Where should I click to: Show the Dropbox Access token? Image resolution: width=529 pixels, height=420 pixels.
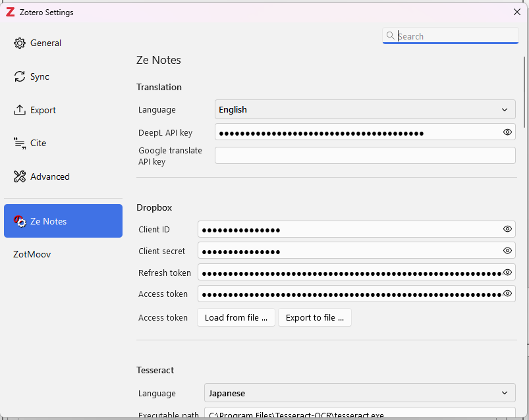click(507, 294)
